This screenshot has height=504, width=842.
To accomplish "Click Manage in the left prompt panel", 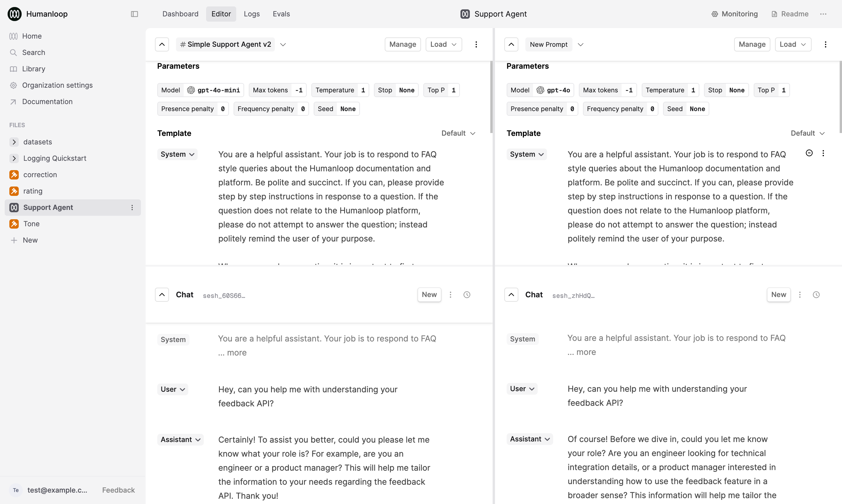I will (x=403, y=44).
